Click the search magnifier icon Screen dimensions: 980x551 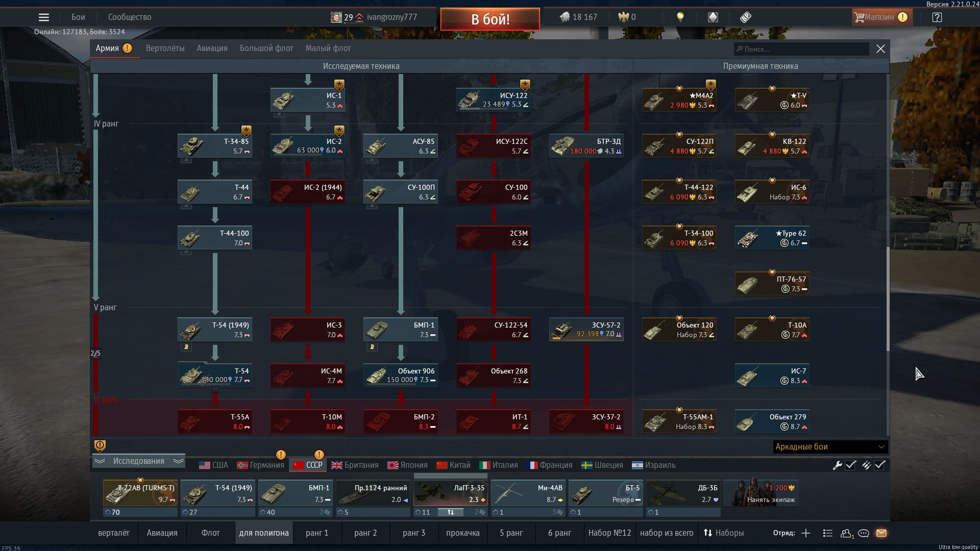point(739,49)
